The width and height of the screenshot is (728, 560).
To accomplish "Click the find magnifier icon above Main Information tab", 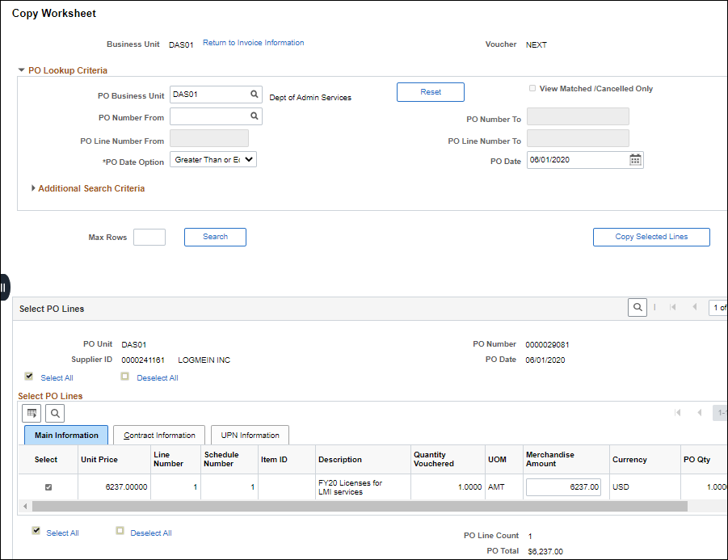I will (x=54, y=414).
